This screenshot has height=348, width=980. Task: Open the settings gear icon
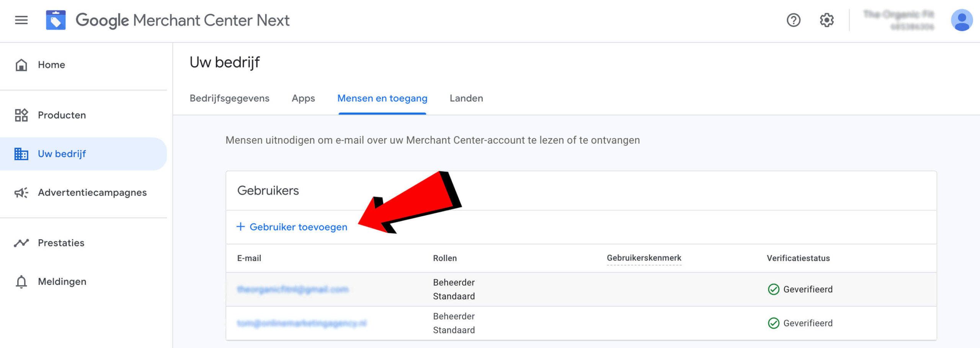click(827, 20)
